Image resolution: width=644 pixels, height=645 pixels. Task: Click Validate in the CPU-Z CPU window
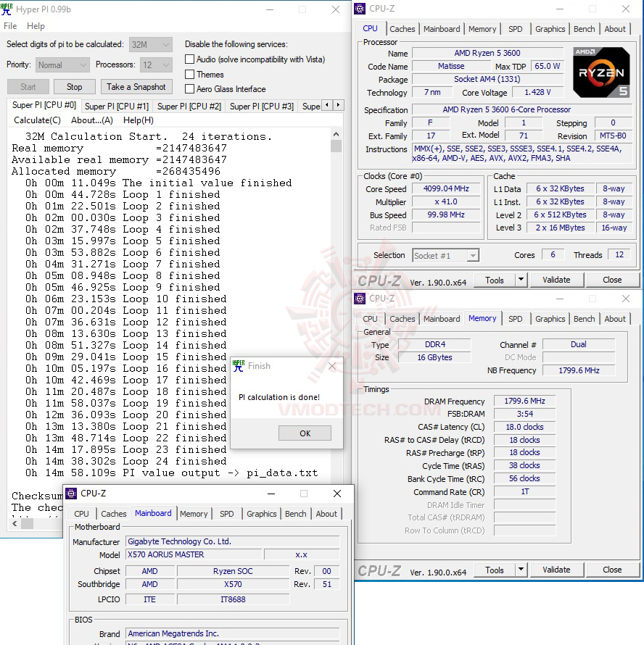[556, 280]
